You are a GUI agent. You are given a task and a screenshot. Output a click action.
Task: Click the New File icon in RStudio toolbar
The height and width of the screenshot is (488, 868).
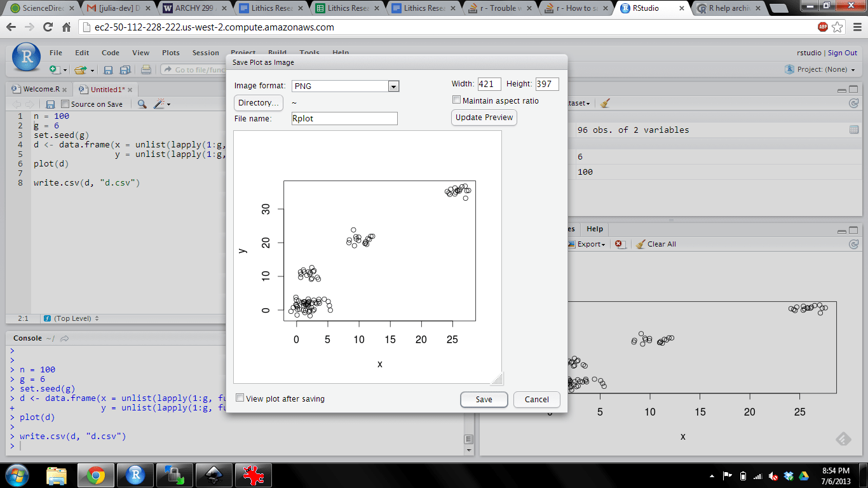pyautogui.click(x=55, y=70)
